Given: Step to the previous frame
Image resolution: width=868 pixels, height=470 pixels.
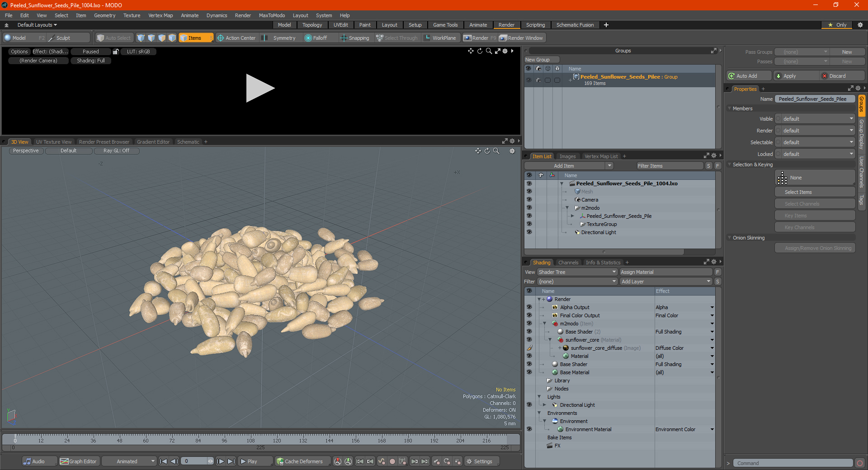Looking at the screenshot, I should click(174, 461).
